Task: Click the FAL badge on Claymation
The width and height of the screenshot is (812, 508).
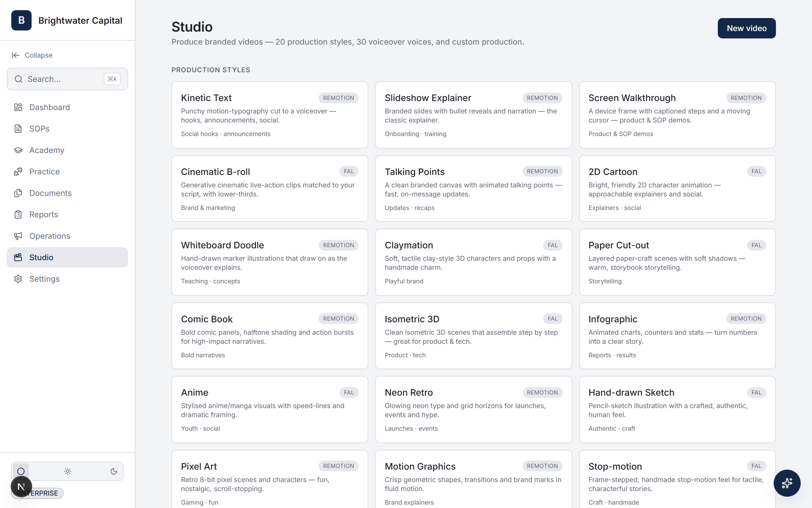Action: [553, 245]
